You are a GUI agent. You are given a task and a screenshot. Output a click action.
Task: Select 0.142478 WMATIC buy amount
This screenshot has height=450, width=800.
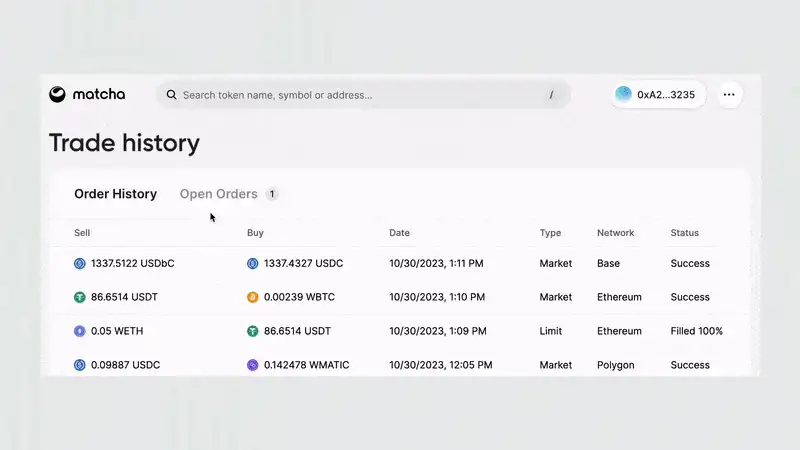pos(307,365)
